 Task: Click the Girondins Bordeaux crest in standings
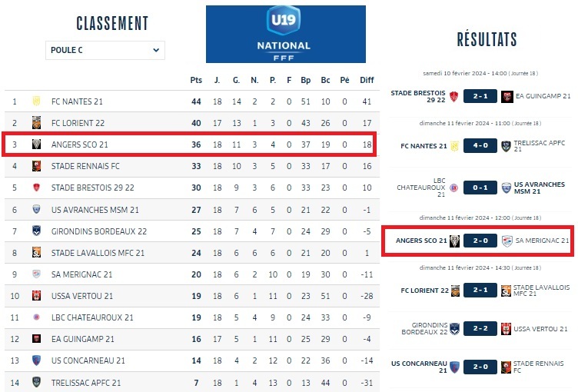pos(36,231)
